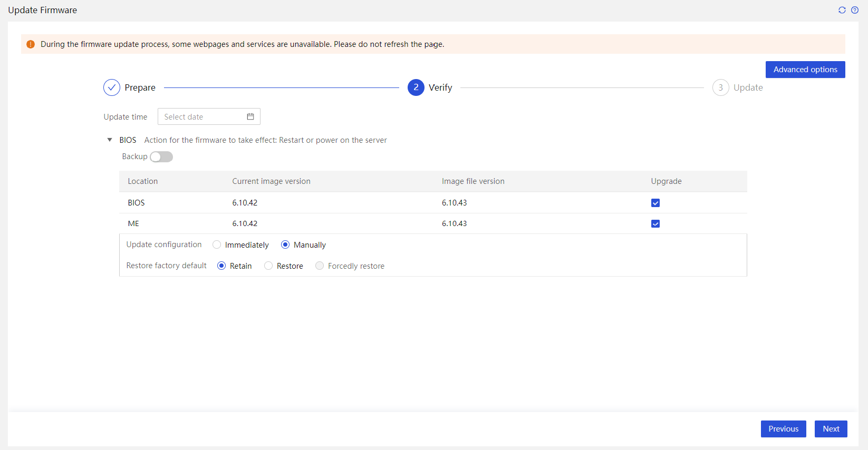This screenshot has height=450, width=868.
Task: Click the BIOS restart action description text
Action: [266, 140]
